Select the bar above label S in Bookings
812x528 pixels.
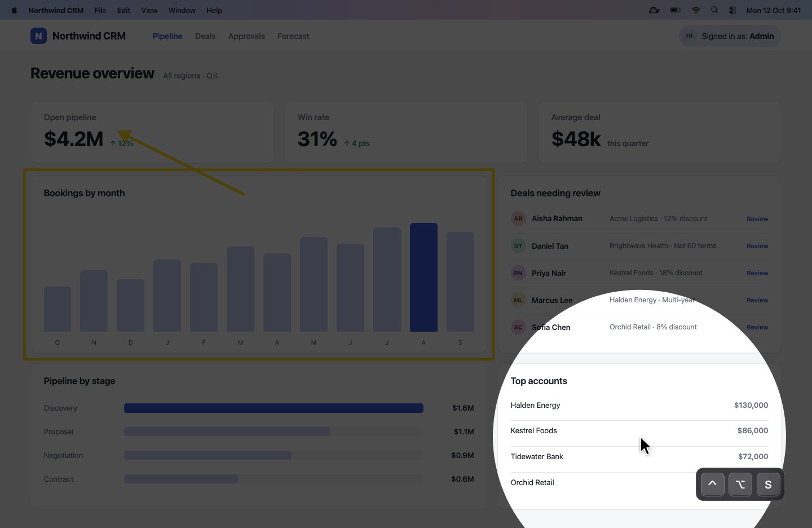[x=460, y=281]
